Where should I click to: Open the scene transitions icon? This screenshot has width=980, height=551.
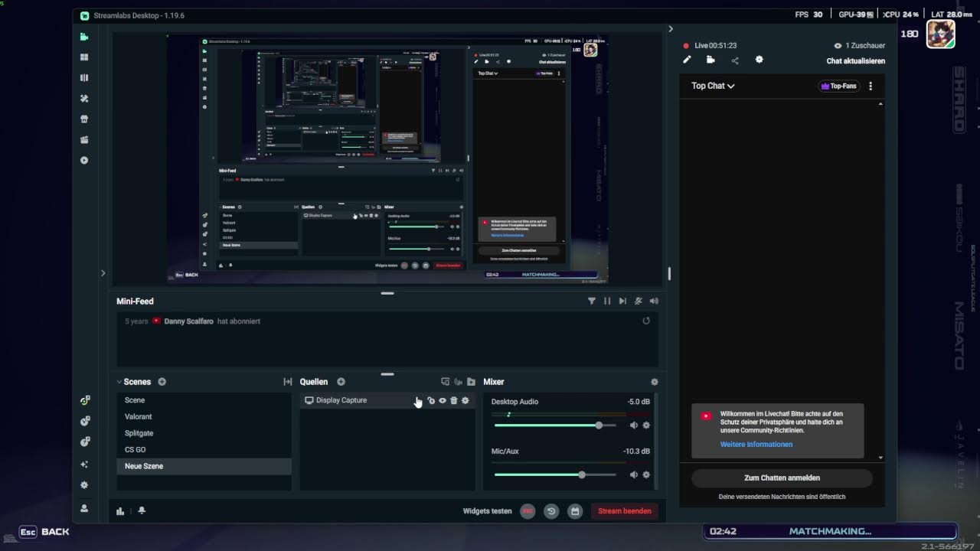pos(288,382)
